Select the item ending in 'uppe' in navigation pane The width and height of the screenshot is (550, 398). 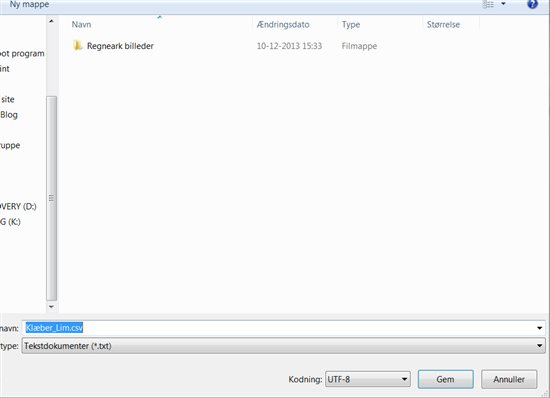pyautogui.click(x=10, y=145)
